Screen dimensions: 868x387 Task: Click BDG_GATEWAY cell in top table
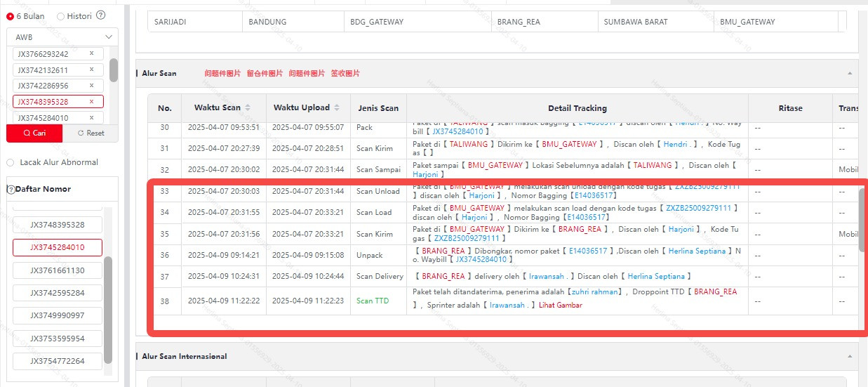coord(418,22)
